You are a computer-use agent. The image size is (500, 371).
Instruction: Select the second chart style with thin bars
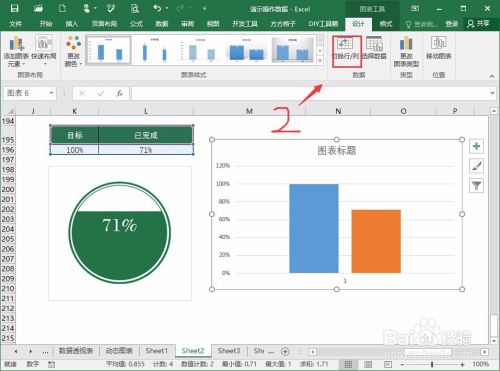coord(154,50)
